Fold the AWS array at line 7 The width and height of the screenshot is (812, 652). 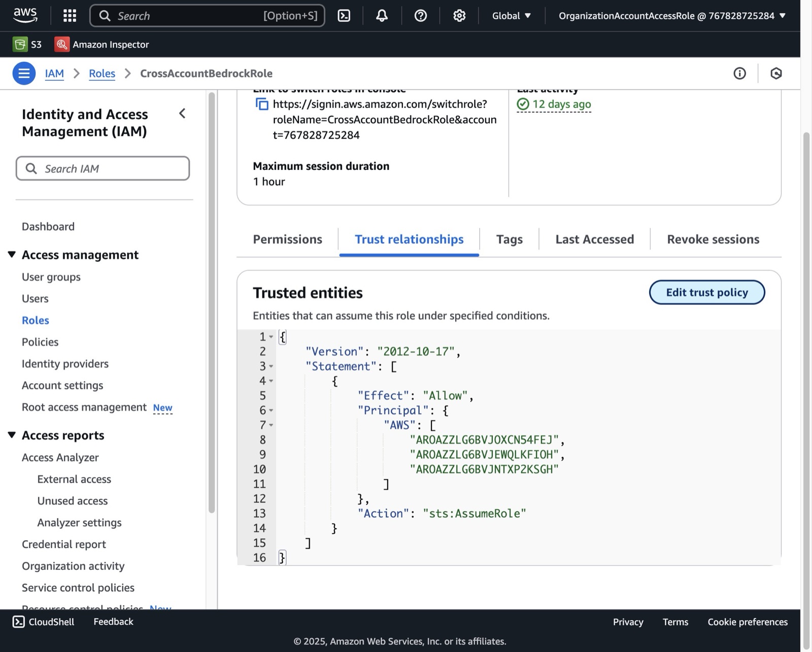pos(271,425)
